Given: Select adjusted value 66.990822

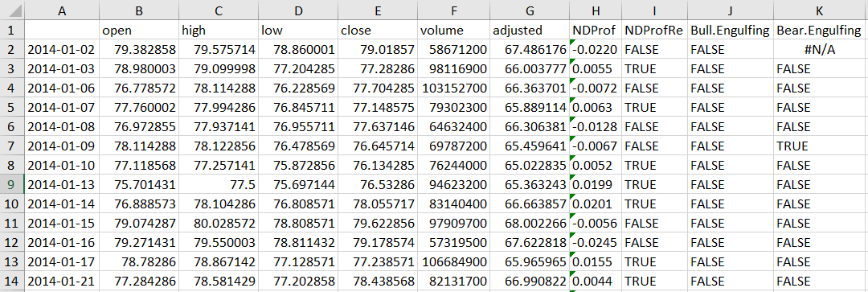Looking at the screenshot, I should tap(530, 281).
